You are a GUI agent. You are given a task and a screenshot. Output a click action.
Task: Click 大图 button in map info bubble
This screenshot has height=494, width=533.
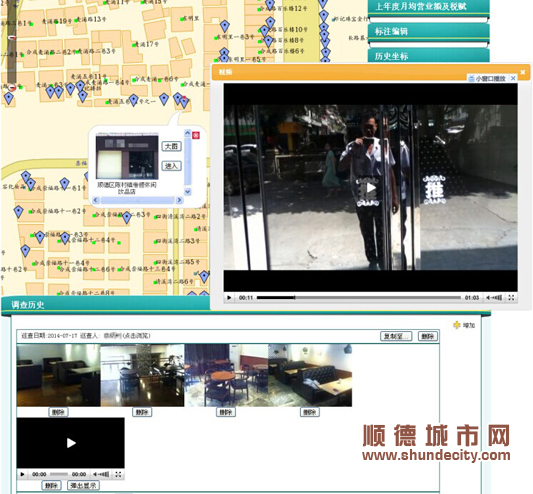tap(171, 146)
